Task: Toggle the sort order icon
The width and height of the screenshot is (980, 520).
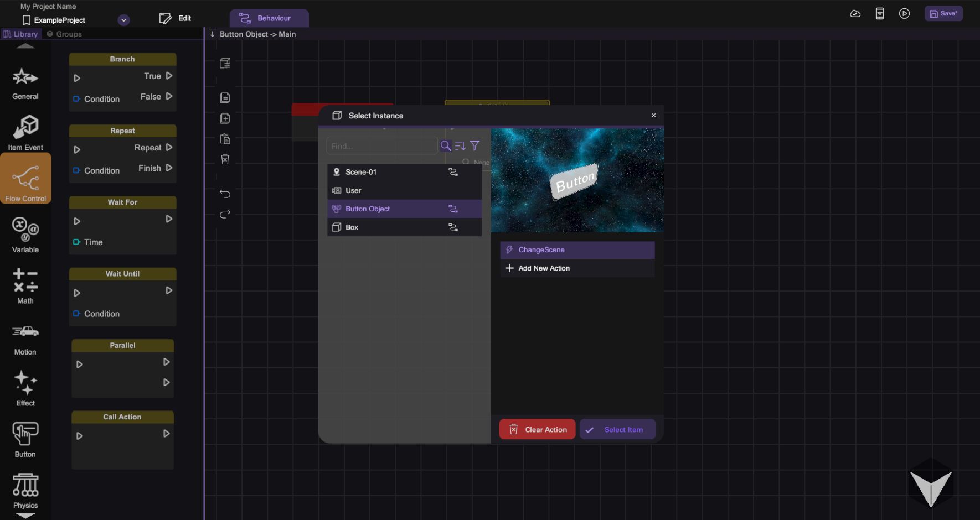Action: coord(460,146)
